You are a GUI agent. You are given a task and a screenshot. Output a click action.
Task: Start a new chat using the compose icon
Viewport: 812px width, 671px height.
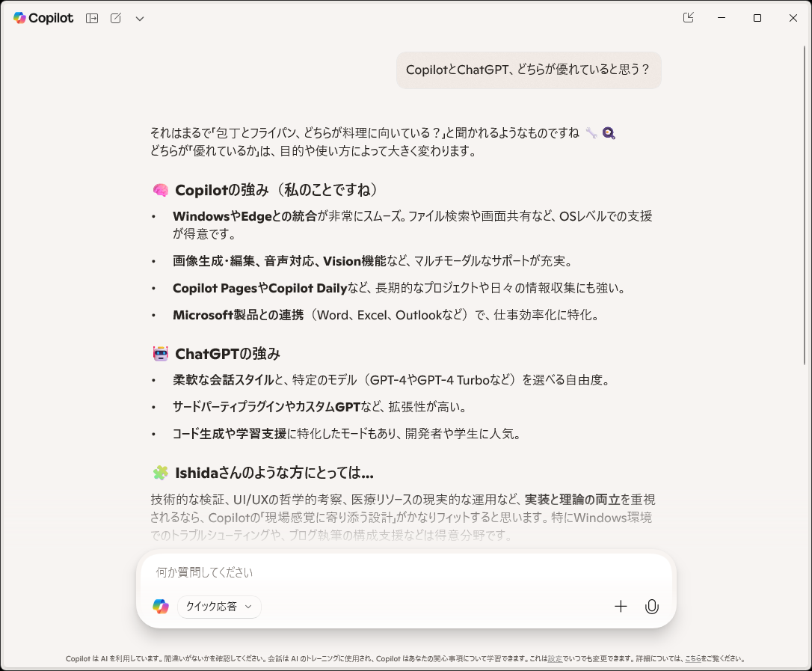point(115,18)
